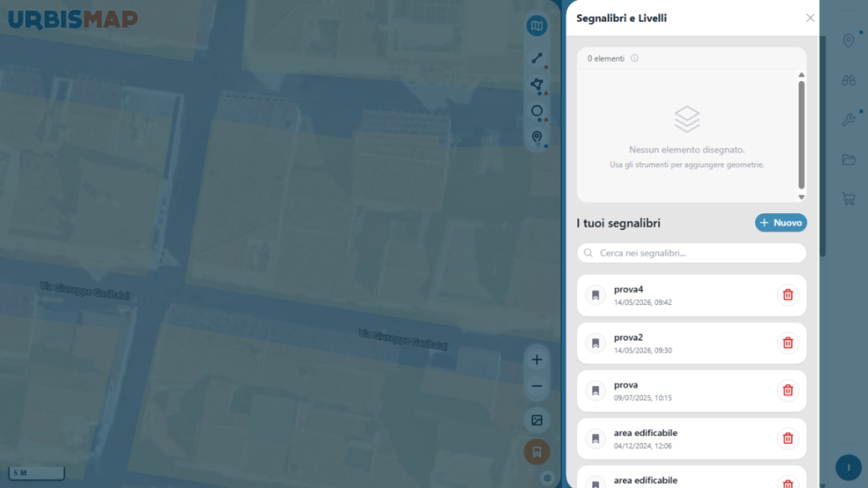The image size is (868, 488).
Task: Create a new bookmark with Nuovo
Action: pos(780,223)
